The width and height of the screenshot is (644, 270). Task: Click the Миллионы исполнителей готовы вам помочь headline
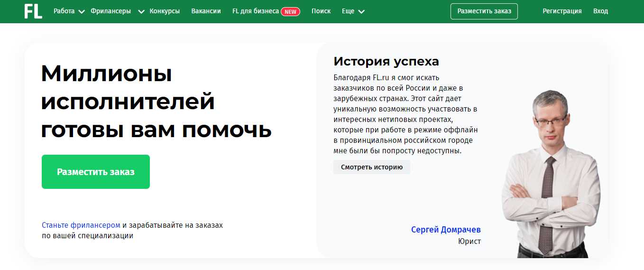coord(156,101)
